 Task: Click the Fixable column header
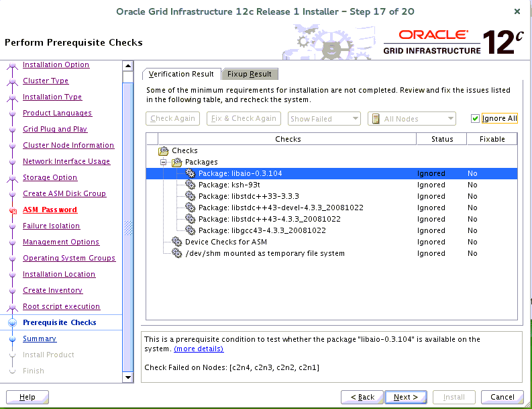pyautogui.click(x=492, y=139)
